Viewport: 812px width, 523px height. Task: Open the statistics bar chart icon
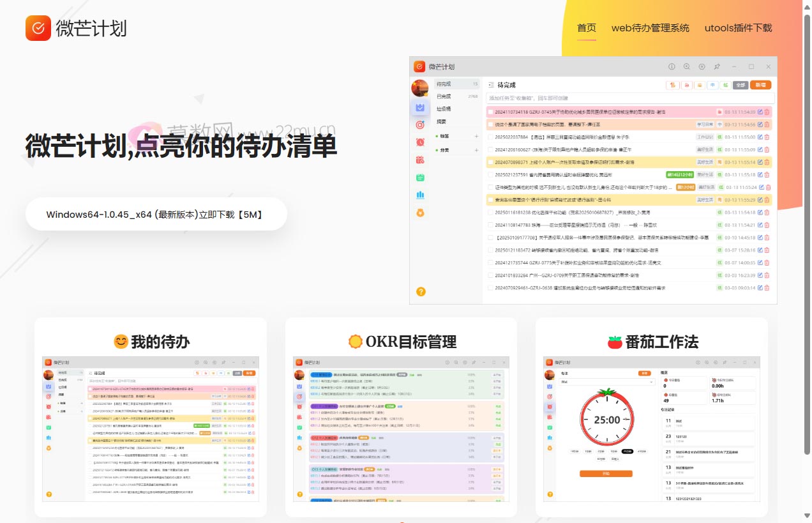(x=419, y=195)
